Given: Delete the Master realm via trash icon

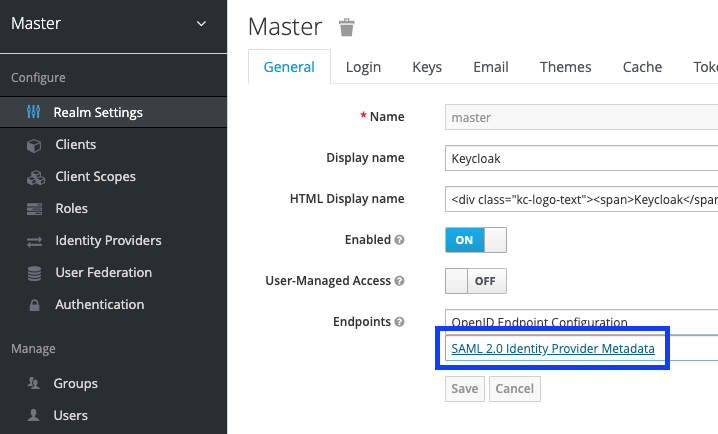Looking at the screenshot, I should pyautogui.click(x=347, y=27).
